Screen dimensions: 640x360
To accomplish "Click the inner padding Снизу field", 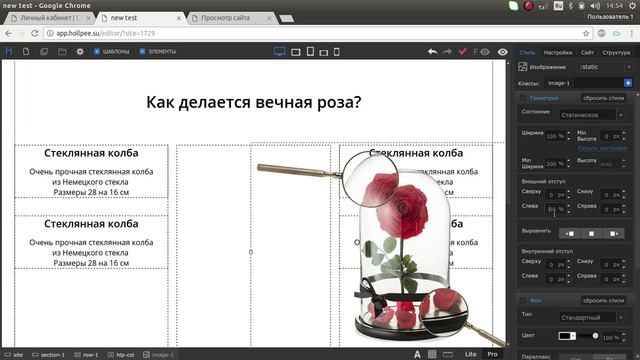I will click(x=610, y=265).
